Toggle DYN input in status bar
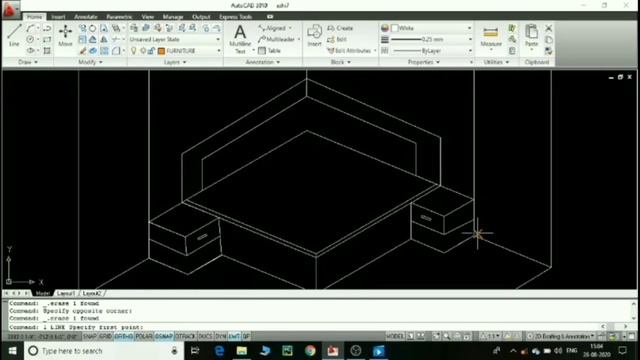Viewport: 640px width, 360px height. click(220, 336)
